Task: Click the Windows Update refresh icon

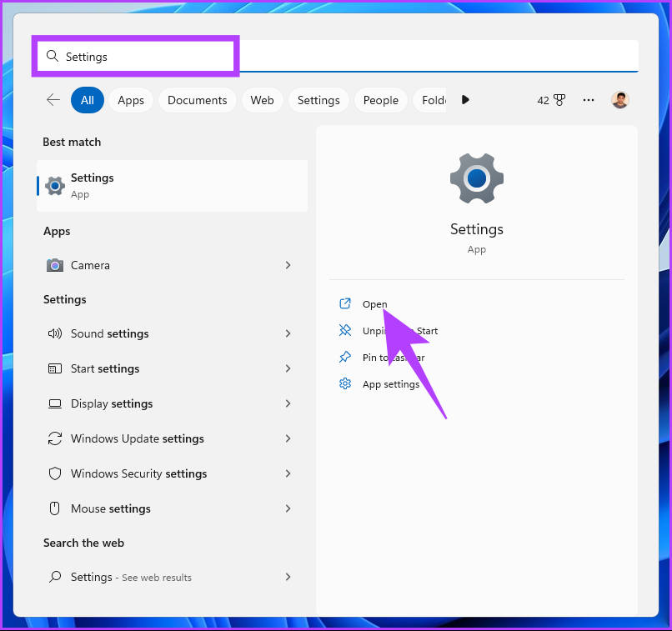Action: (x=55, y=438)
